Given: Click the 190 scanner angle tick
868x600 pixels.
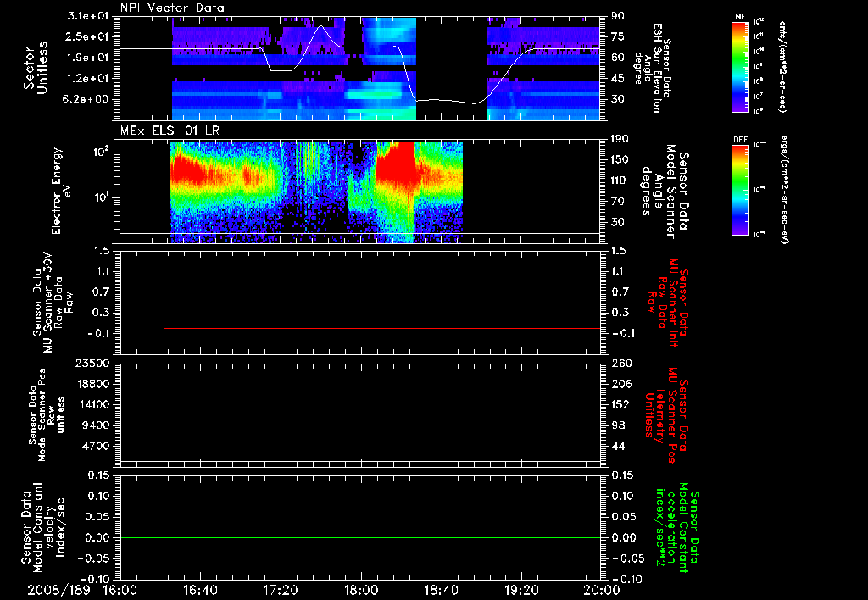Looking at the screenshot, I should point(620,139).
